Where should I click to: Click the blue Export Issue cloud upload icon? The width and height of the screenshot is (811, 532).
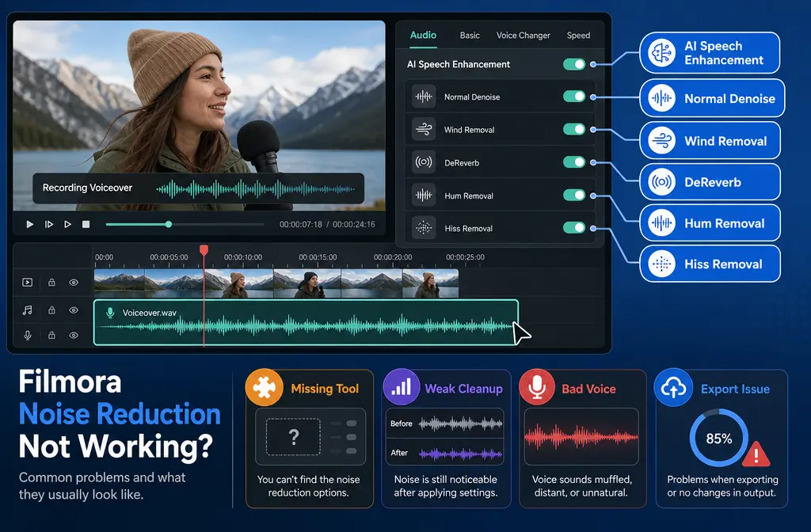click(x=673, y=386)
